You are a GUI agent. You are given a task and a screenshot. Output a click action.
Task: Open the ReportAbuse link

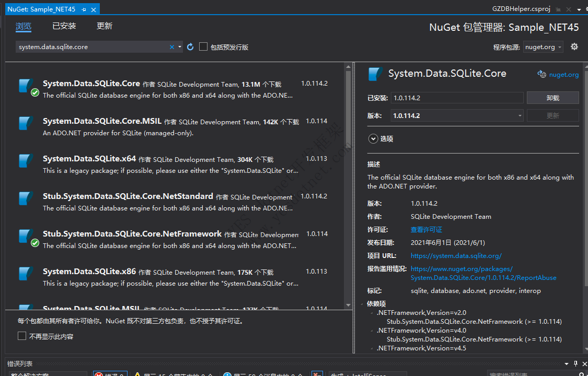point(483,274)
